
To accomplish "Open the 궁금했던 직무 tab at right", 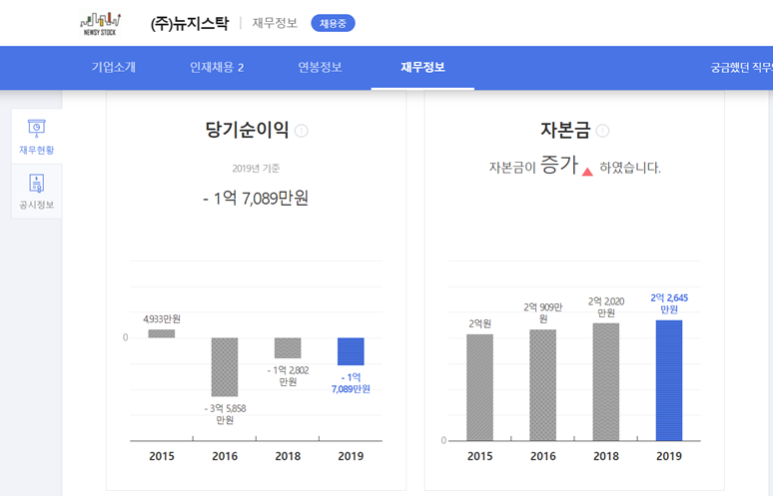I will point(740,67).
